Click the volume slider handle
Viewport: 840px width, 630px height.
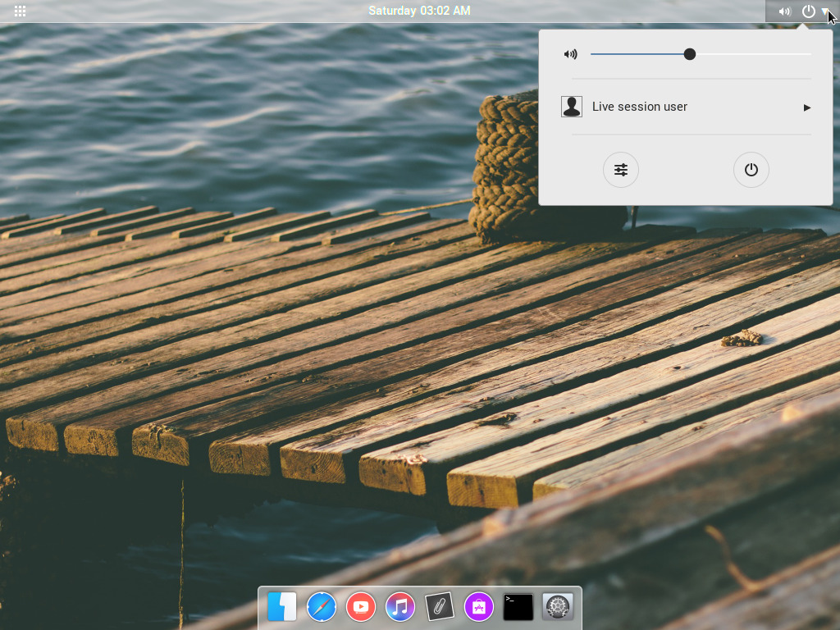[690, 53]
